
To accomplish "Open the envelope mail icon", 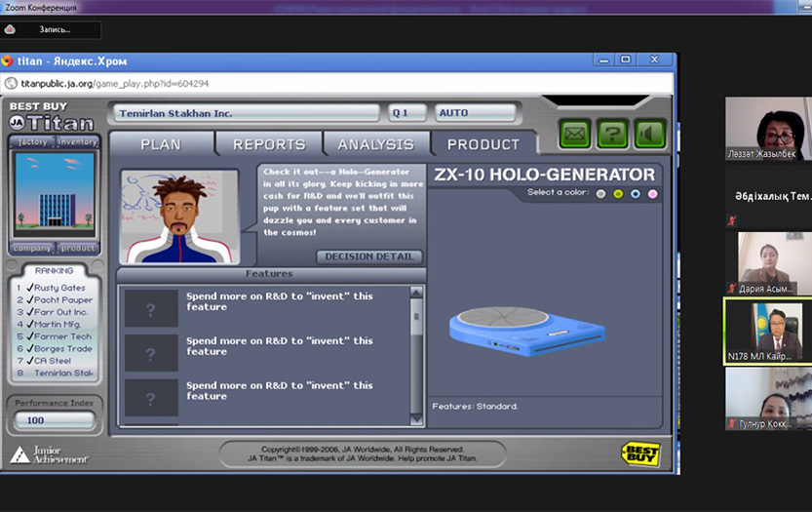I will (575, 134).
